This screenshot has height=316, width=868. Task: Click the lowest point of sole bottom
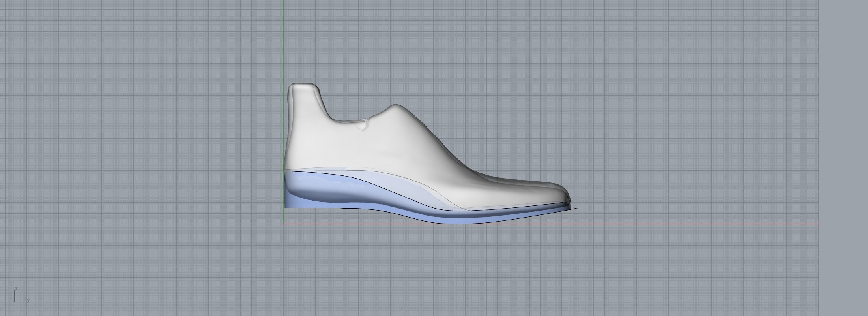point(454,224)
